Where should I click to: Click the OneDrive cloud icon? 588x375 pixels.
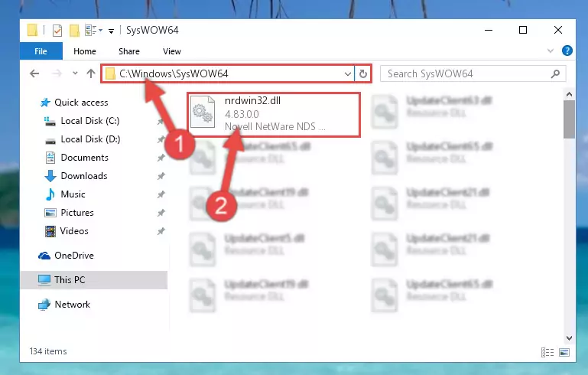coord(44,256)
